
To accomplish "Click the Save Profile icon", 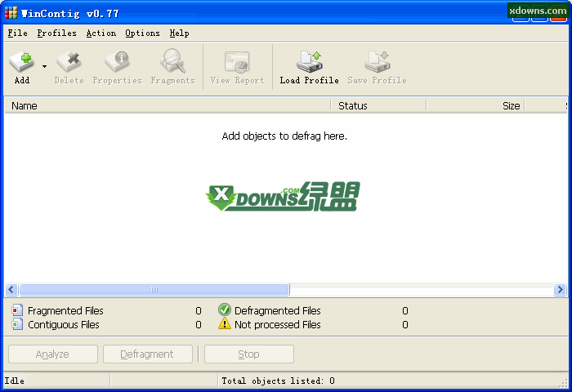I will pos(378,61).
